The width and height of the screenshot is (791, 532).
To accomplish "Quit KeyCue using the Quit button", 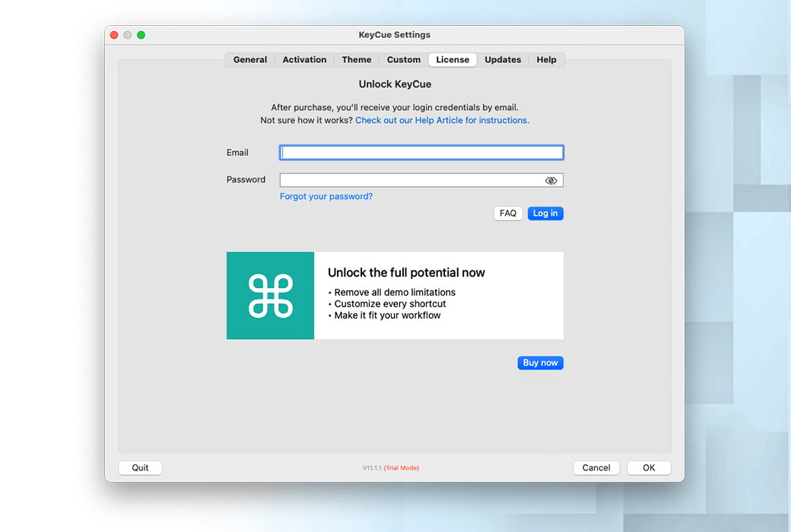I will point(140,467).
